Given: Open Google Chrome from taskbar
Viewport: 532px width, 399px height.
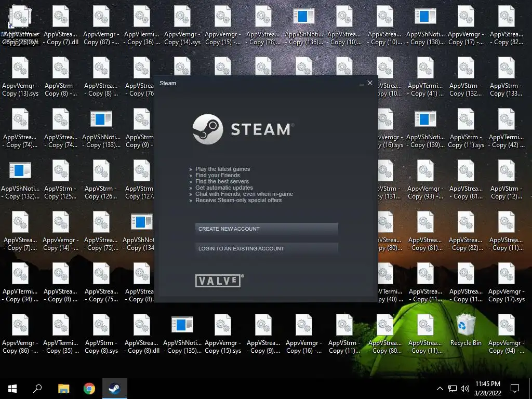Looking at the screenshot, I should tap(89, 389).
